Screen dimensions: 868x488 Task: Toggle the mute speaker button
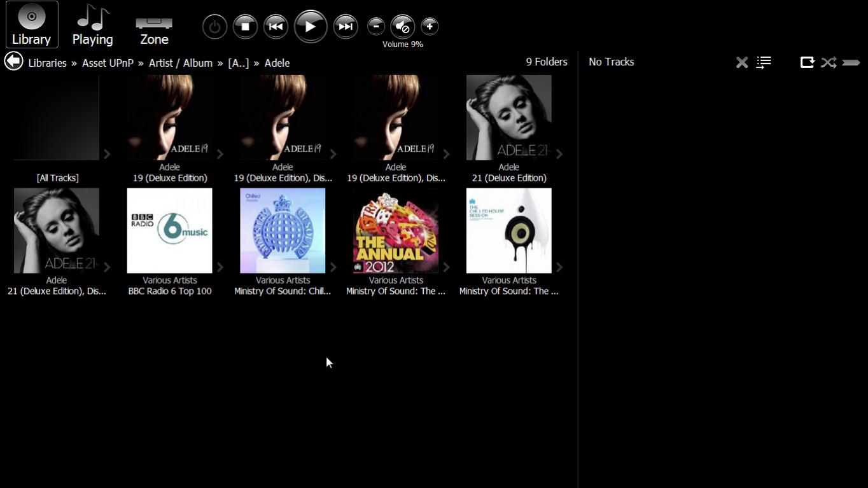(402, 27)
